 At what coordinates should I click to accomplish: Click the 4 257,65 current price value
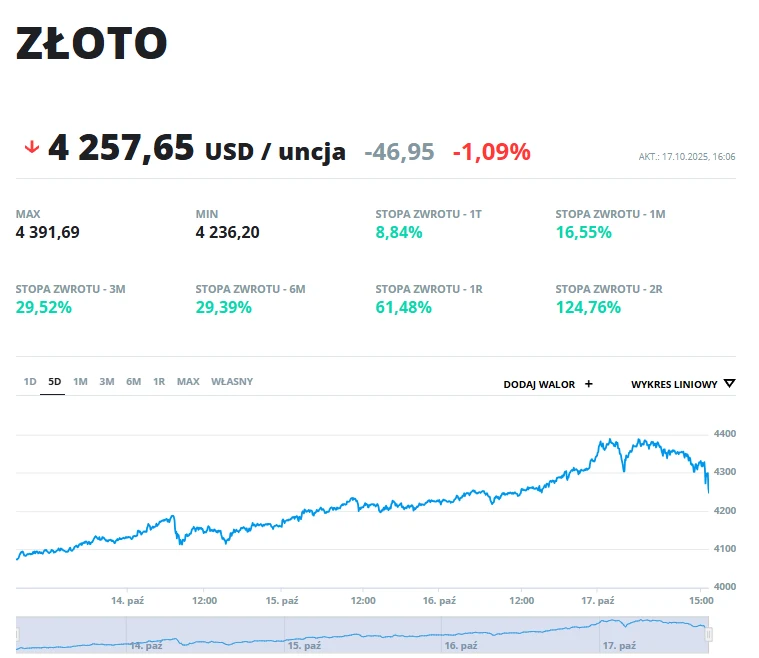point(121,149)
